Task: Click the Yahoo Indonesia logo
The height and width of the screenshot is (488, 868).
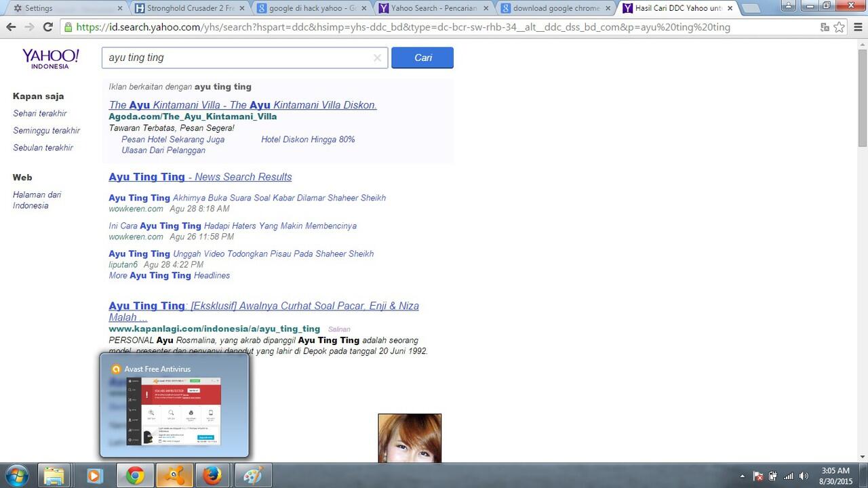Action: coord(50,58)
